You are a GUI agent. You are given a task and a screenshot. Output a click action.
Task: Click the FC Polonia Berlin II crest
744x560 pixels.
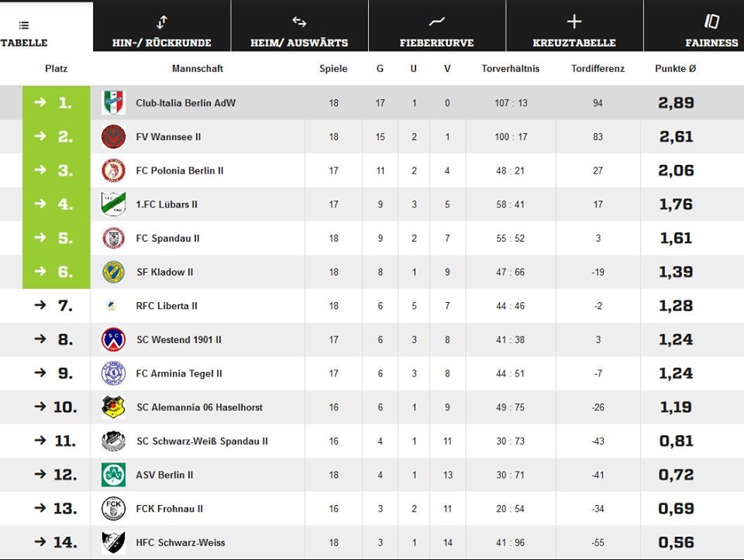click(x=113, y=170)
